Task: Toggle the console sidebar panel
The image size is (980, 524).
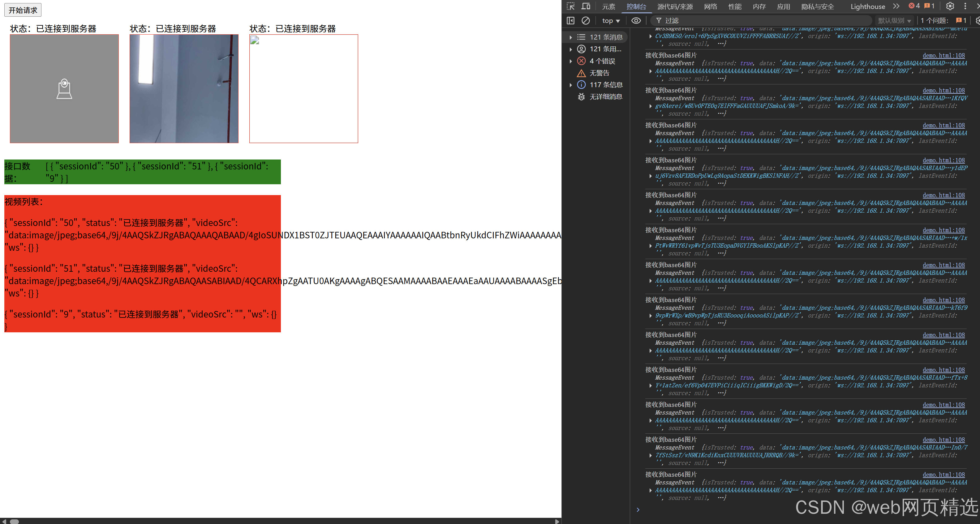Action: point(570,20)
